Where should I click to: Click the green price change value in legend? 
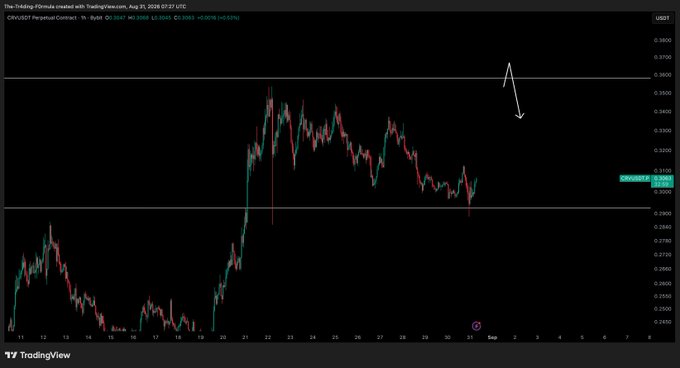218,18
